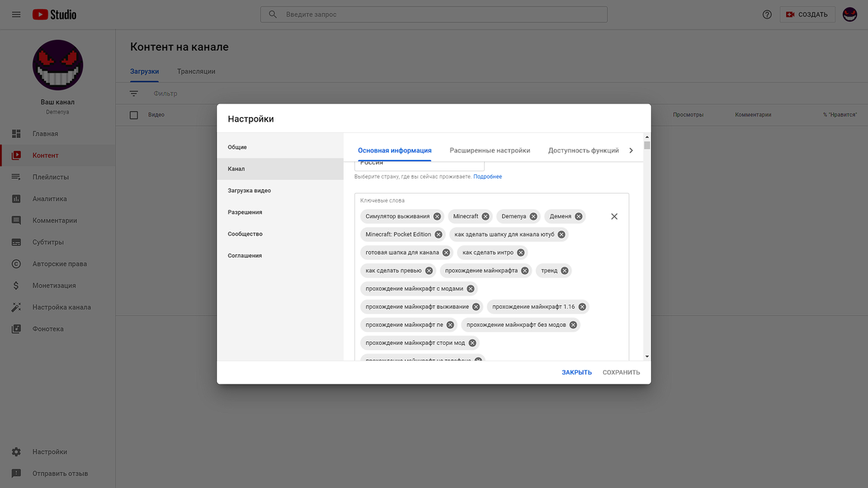
Task: Click the ЗАКРЫТЬ button
Action: [x=576, y=372]
